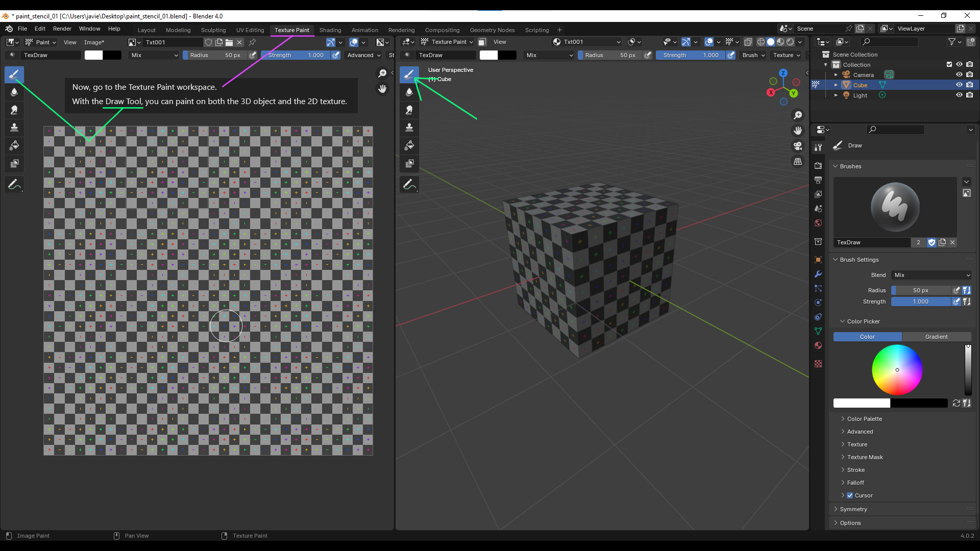Switch to the Shading workspace tab

330,30
